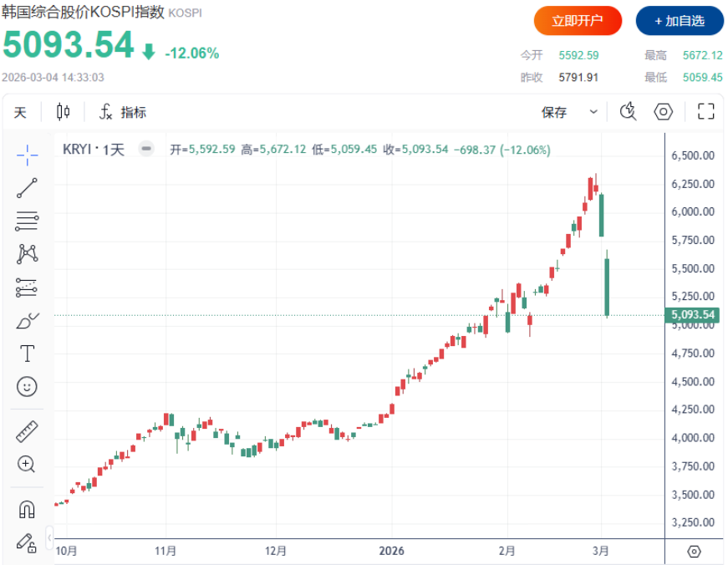Enter fullscreen chart mode

tap(705, 111)
